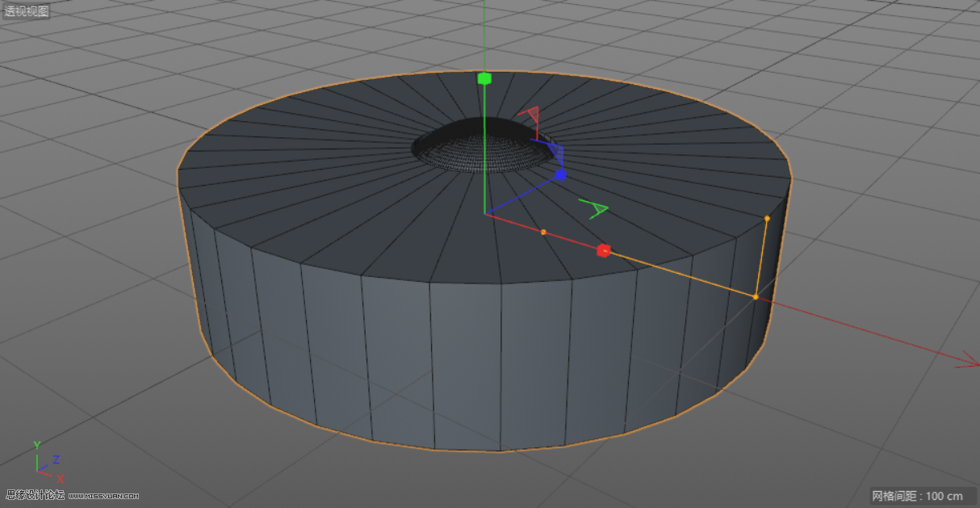
Task: Select the blue Z-axis move handle
Action: pyautogui.click(x=560, y=174)
